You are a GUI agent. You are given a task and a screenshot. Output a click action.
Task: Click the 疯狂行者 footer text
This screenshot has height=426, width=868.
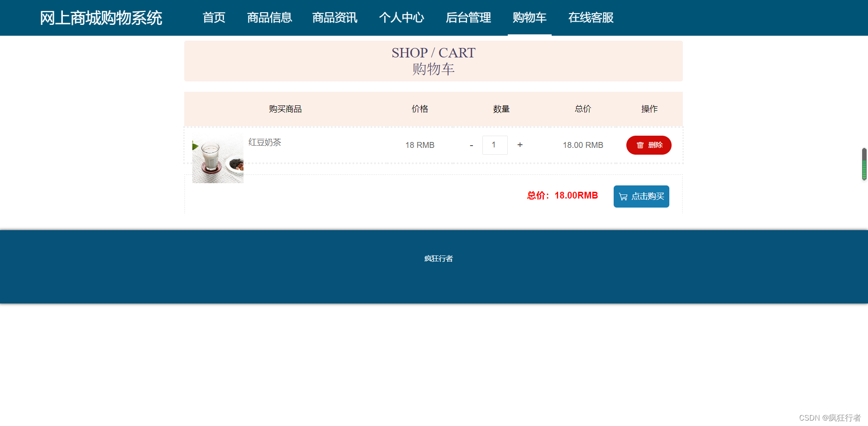click(438, 258)
